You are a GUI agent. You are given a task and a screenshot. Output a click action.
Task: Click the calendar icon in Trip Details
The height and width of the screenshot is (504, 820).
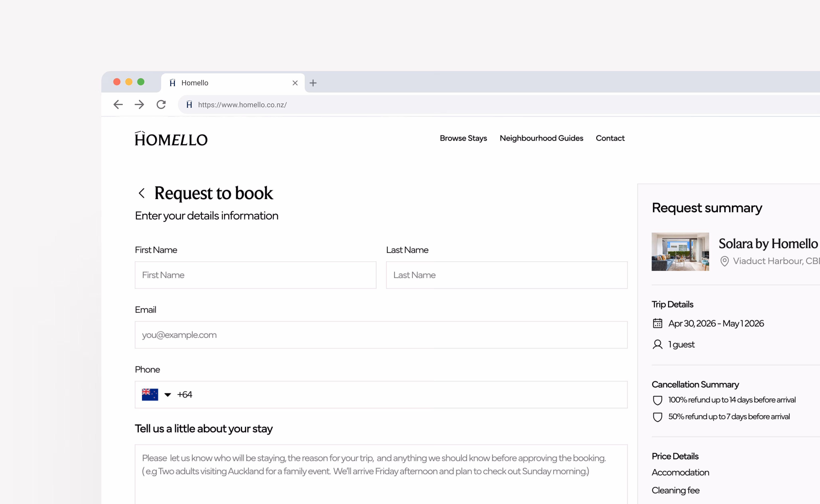click(x=658, y=323)
